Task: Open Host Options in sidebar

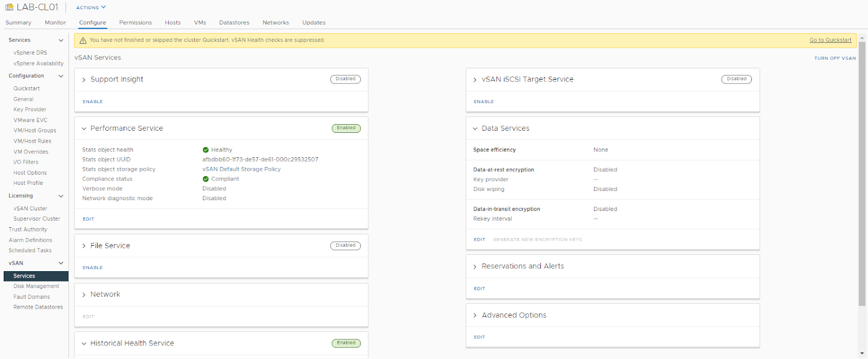Action: click(x=30, y=173)
